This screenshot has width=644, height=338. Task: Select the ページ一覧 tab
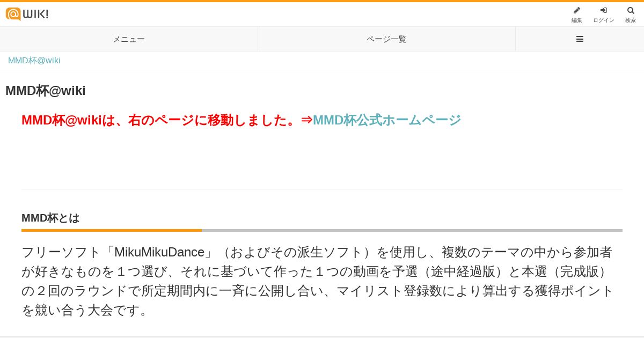pos(386,39)
